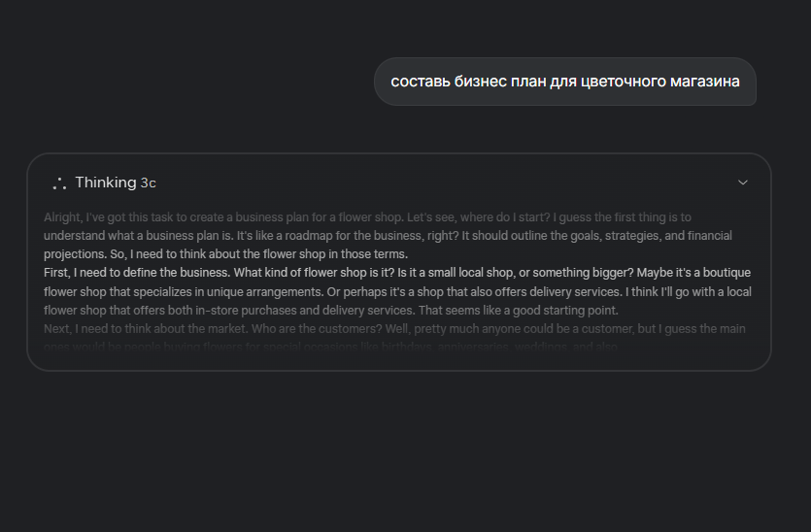Image resolution: width=811 pixels, height=532 pixels.
Task: Collapse the Thinking panel with chevron
Action: (743, 183)
